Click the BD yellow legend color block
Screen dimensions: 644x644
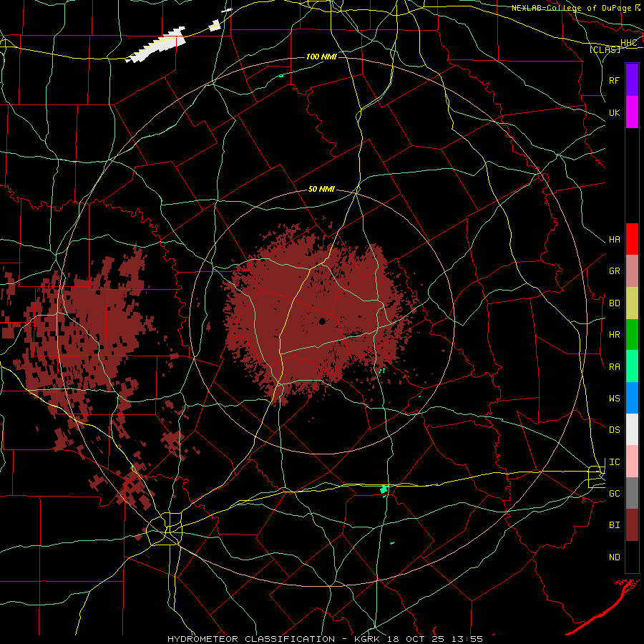[x=632, y=303]
